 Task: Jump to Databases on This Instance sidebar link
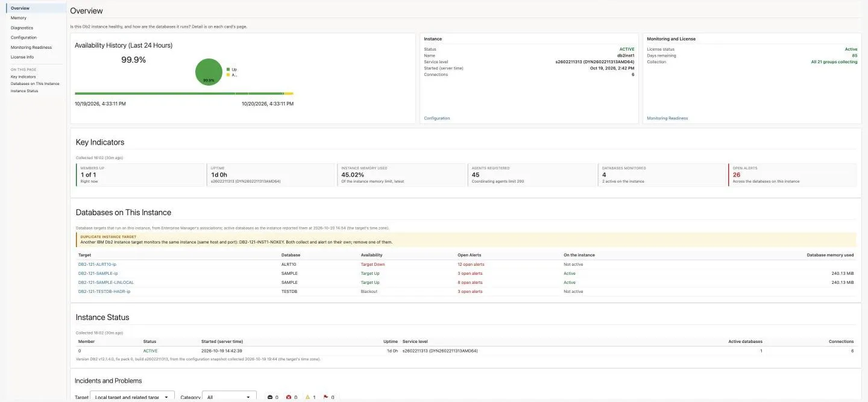35,84
